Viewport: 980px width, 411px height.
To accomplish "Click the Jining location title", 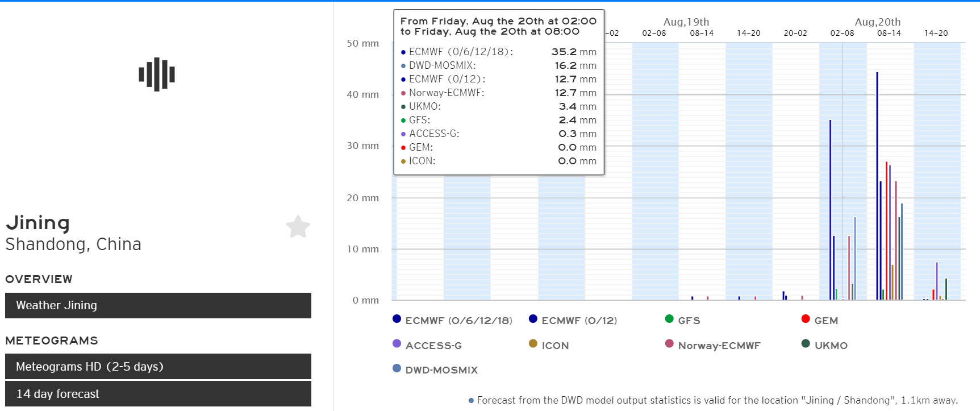I will point(37,222).
